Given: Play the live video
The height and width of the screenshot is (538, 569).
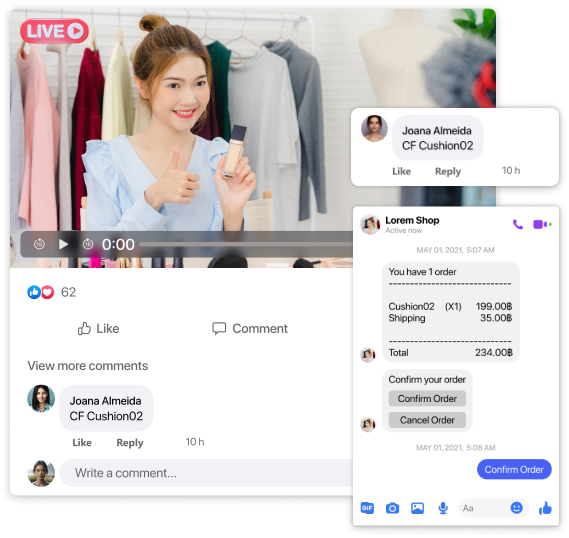Looking at the screenshot, I should (63, 244).
